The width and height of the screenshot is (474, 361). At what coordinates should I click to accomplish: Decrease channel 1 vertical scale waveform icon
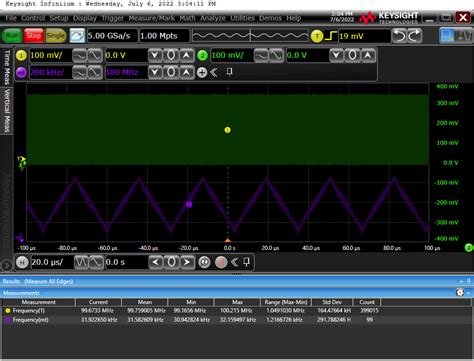[79, 55]
